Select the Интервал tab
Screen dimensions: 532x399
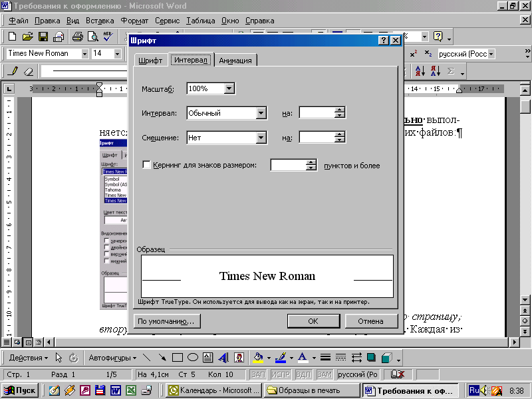tap(191, 60)
